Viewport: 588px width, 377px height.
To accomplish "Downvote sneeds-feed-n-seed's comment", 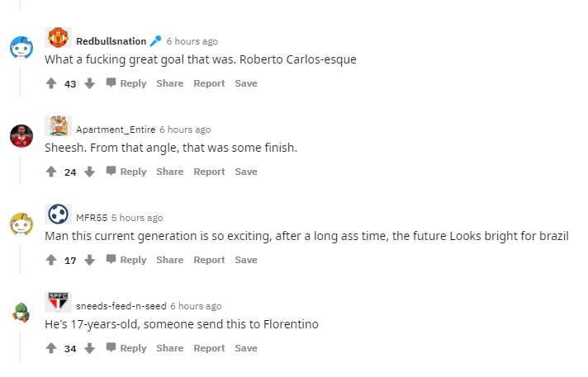I will click(90, 348).
